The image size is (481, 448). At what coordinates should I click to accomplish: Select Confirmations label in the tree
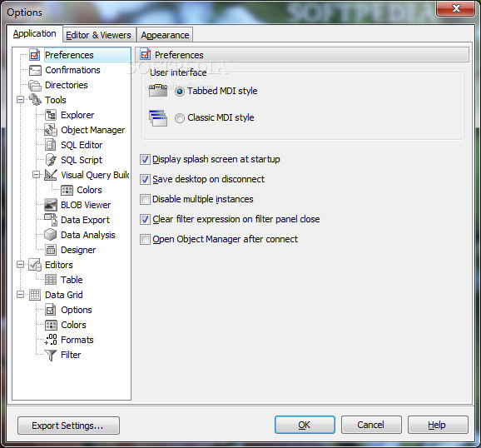72,70
